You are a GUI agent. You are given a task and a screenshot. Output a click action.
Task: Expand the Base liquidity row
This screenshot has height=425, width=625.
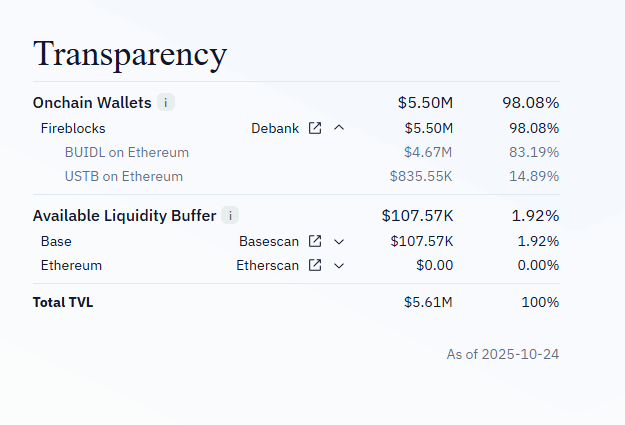(x=339, y=241)
